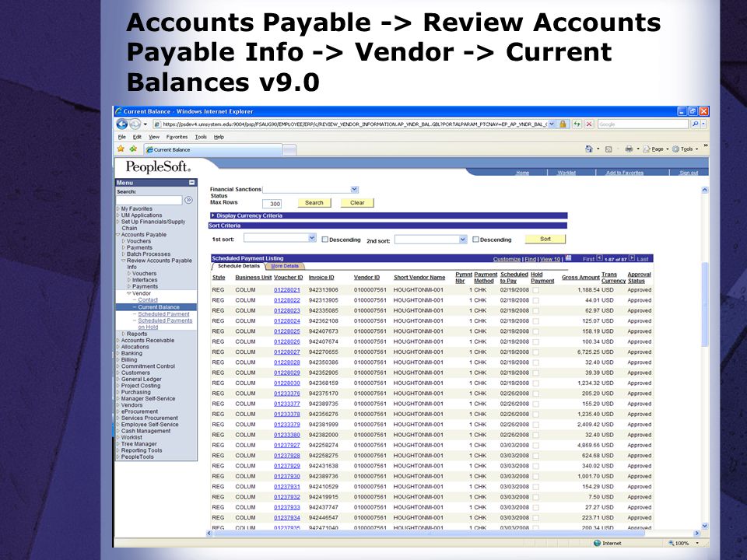Open the Contact link under Vendor

[x=148, y=300]
